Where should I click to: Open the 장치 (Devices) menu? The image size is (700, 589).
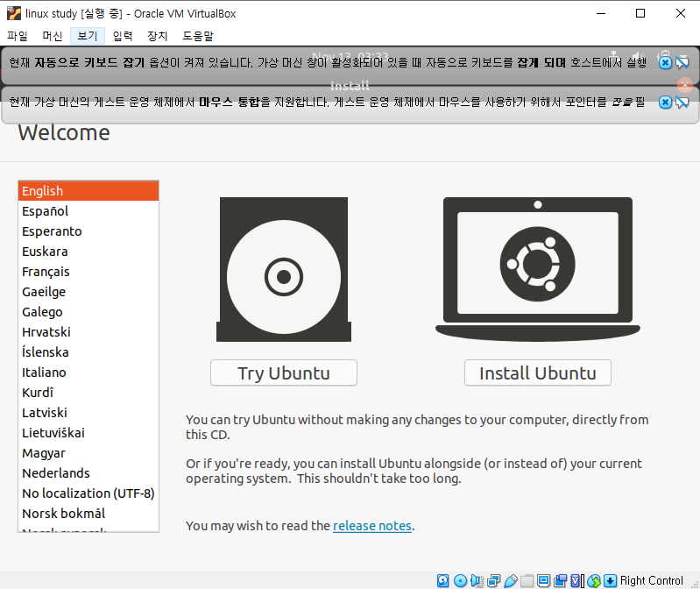[157, 36]
